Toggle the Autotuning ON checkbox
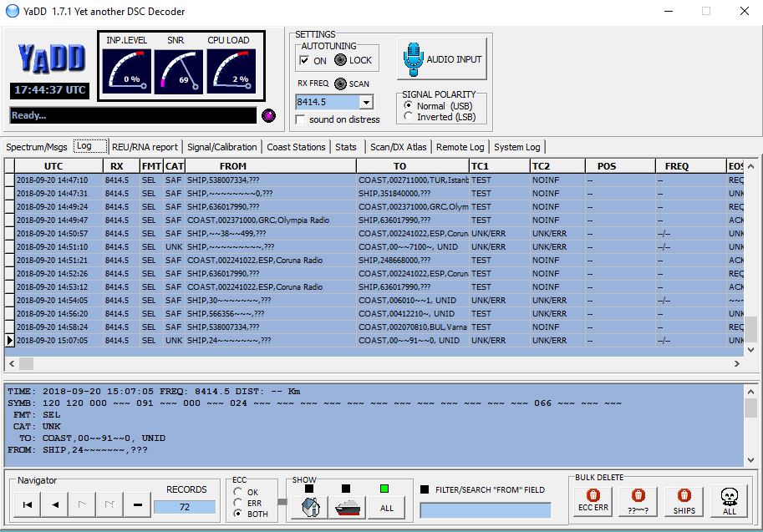The width and height of the screenshot is (763, 532). 305,60
